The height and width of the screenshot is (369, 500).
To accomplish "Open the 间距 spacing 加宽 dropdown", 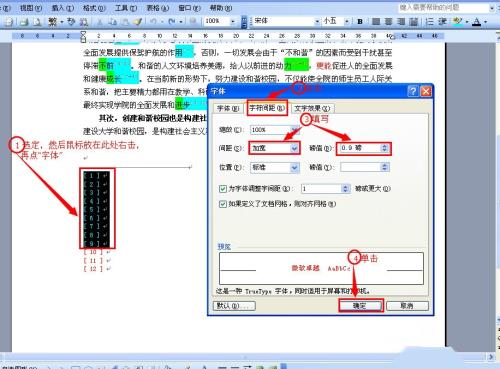I will point(294,148).
